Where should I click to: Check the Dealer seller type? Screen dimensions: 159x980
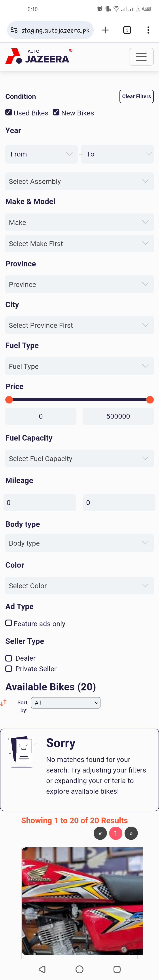[x=8, y=658]
